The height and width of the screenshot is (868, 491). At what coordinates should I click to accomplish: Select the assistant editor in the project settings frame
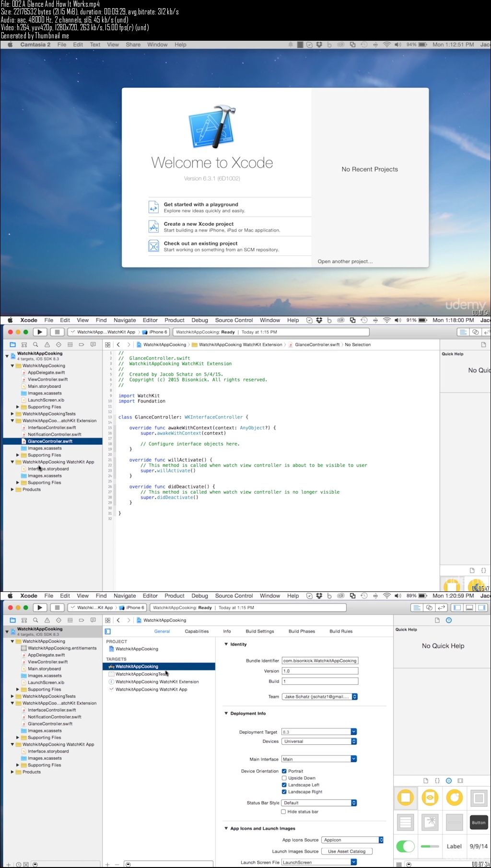(x=429, y=607)
